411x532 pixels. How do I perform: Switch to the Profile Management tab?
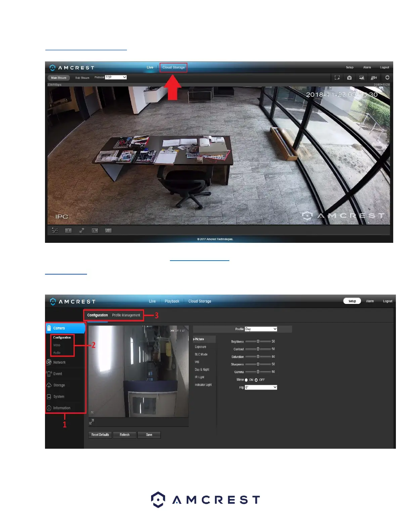[x=126, y=315]
